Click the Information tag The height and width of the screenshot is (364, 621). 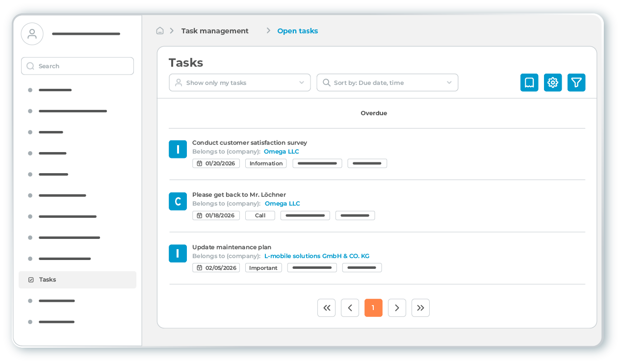266,163
